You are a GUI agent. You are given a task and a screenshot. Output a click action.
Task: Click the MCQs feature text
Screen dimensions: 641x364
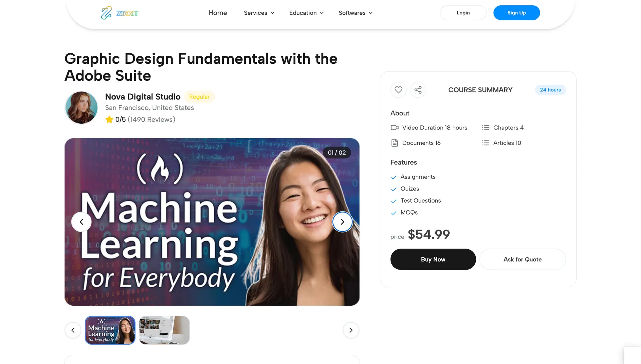point(409,213)
